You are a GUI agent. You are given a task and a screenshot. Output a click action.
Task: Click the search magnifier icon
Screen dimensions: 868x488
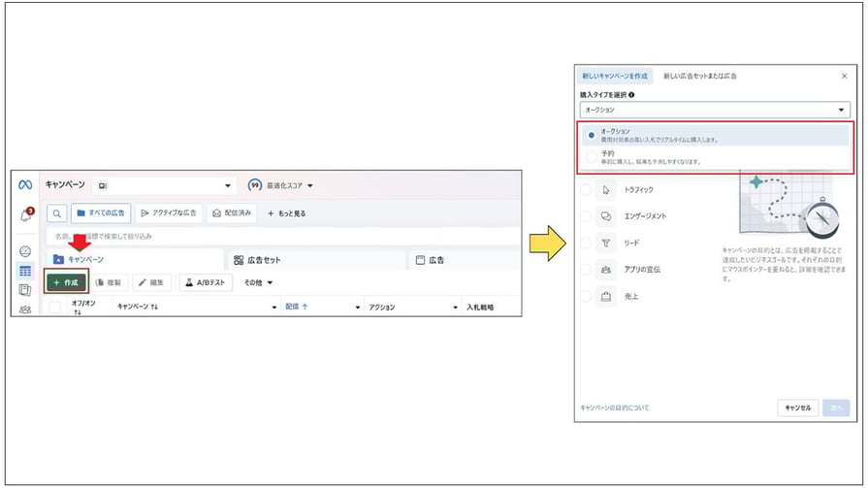[x=57, y=212]
